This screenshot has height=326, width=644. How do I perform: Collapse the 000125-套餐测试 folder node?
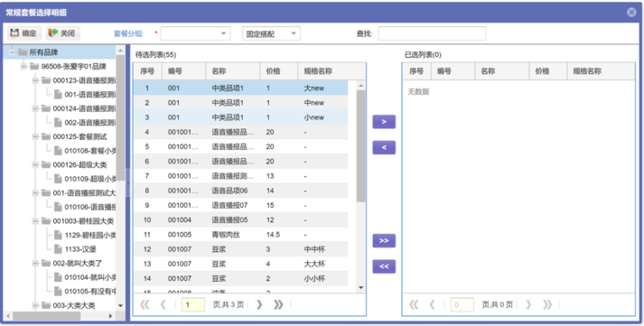pyautogui.click(x=36, y=136)
